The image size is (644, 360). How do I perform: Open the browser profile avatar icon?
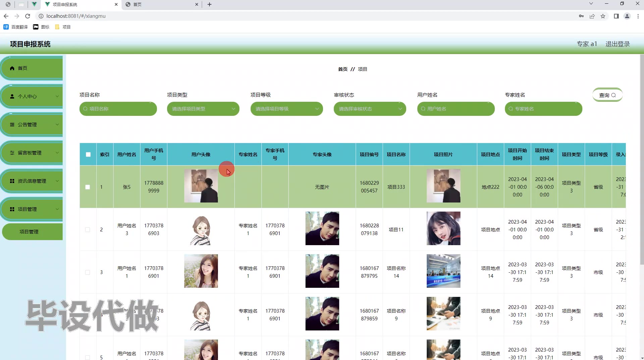pyautogui.click(x=627, y=16)
